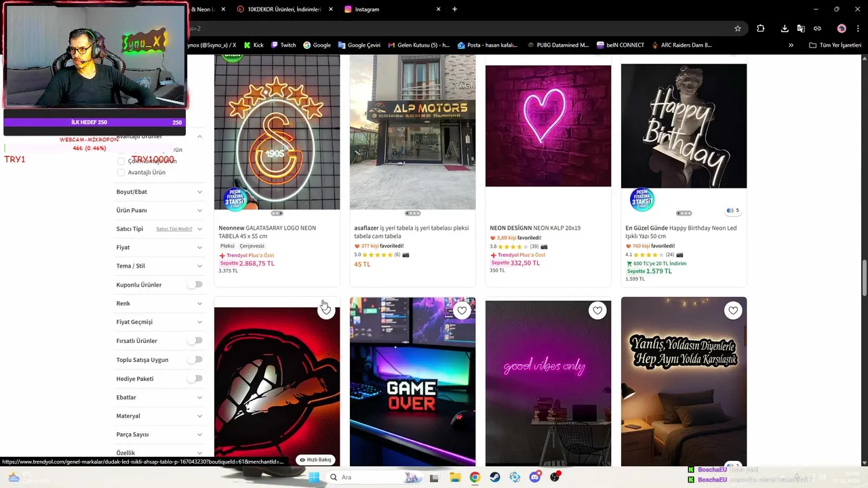Open the Twitch bookmark

click(x=283, y=45)
